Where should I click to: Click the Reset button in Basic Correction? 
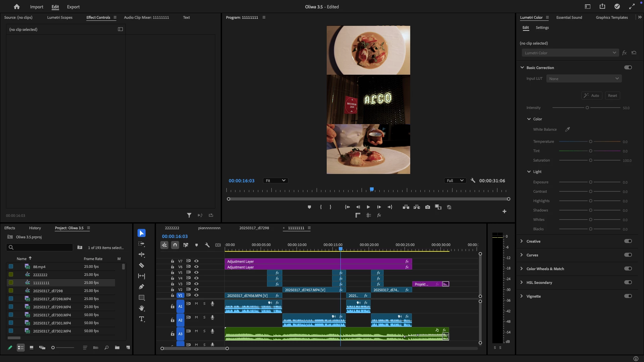pos(612,96)
